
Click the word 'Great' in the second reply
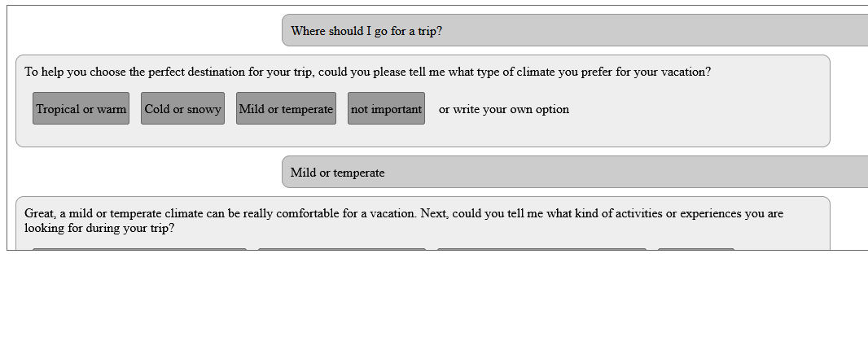click(x=39, y=214)
